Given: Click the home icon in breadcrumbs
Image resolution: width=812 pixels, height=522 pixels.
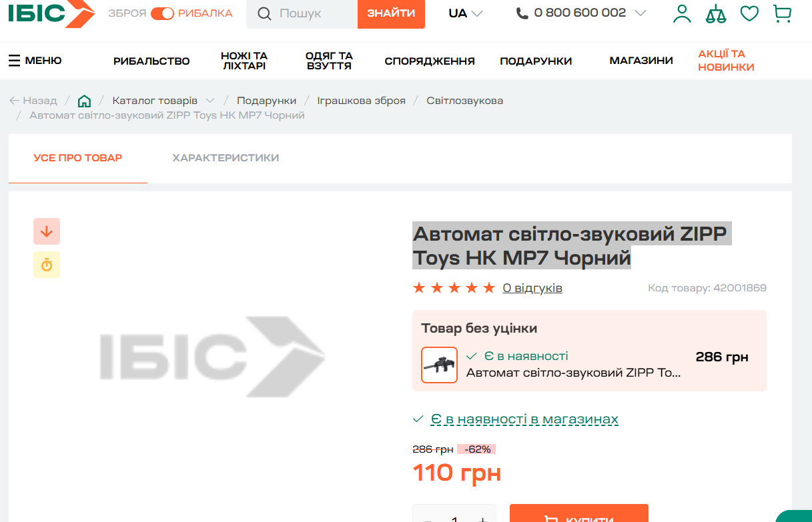Looking at the screenshot, I should (x=84, y=101).
